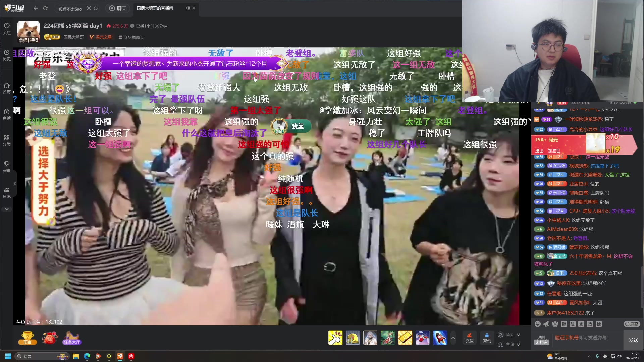Open the emoji panel in the chat toolbar

pyautogui.click(x=538, y=324)
